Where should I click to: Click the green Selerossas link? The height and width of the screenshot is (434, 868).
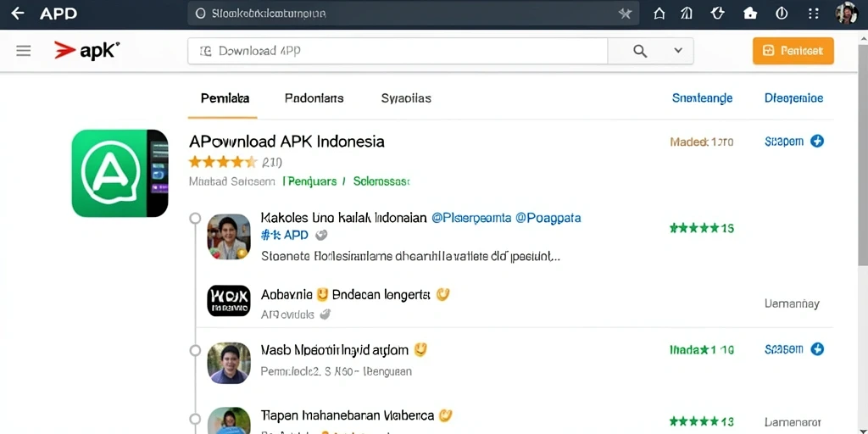tap(381, 181)
